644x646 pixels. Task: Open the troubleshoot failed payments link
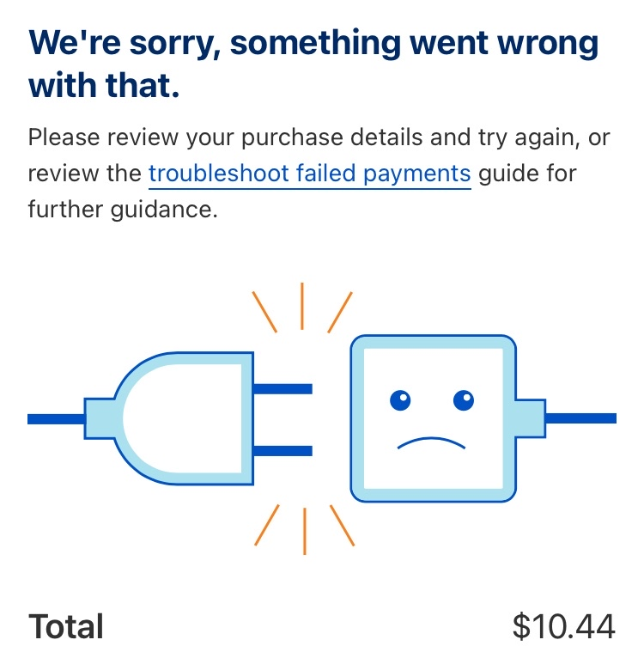coord(309,174)
